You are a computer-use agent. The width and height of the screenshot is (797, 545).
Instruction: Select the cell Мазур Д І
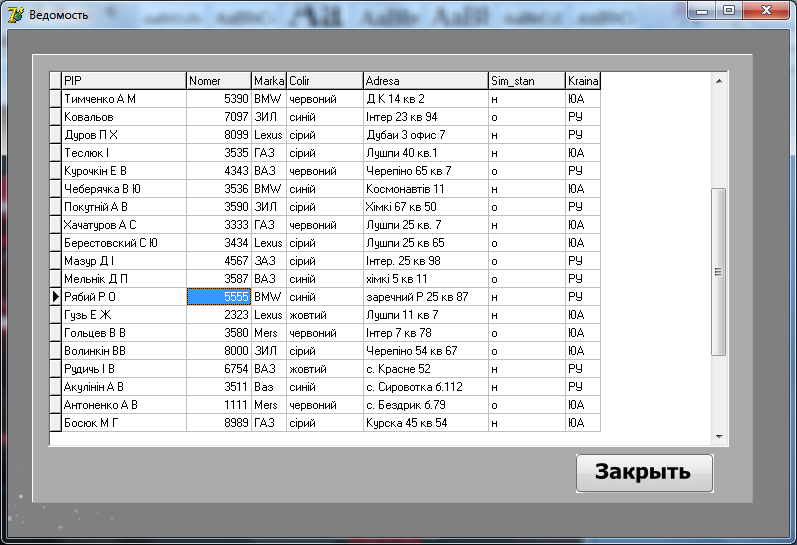click(x=124, y=261)
